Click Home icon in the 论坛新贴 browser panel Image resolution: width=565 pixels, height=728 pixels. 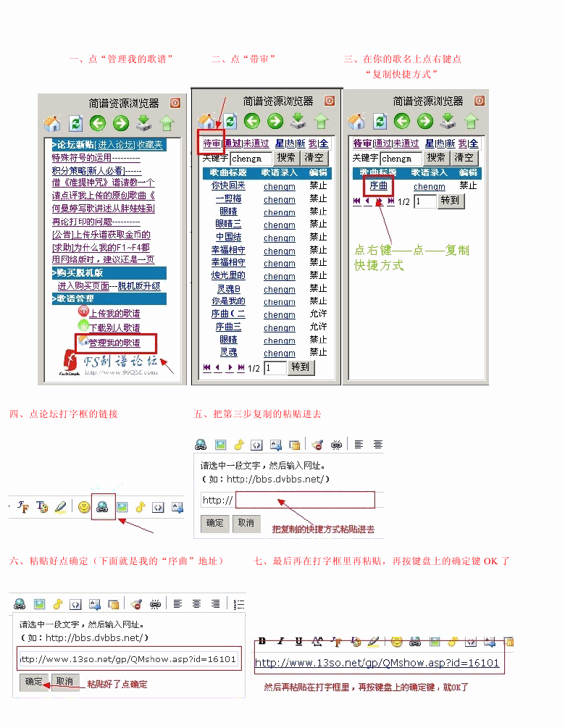(x=52, y=123)
